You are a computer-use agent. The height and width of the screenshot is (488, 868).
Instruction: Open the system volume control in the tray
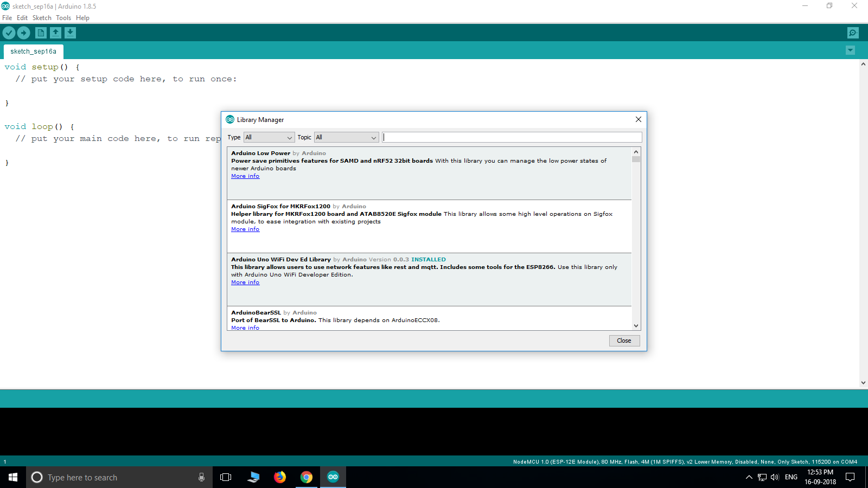pyautogui.click(x=775, y=477)
